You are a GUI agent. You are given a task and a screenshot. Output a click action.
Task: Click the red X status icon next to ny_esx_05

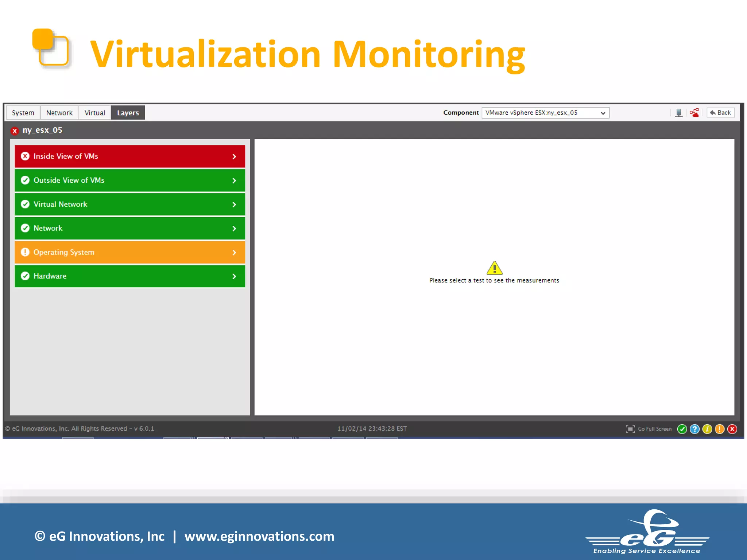coord(15,131)
